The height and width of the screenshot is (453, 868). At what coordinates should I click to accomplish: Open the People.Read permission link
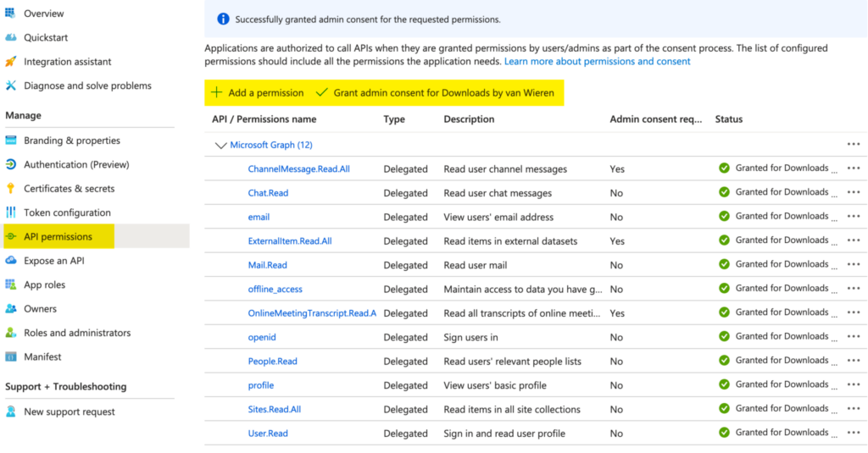(272, 362)
